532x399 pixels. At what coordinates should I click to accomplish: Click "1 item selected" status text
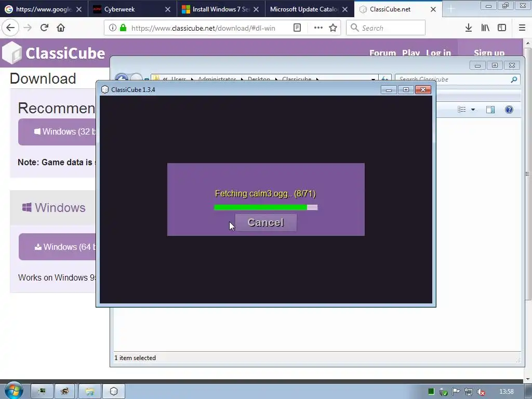point(135,357)
